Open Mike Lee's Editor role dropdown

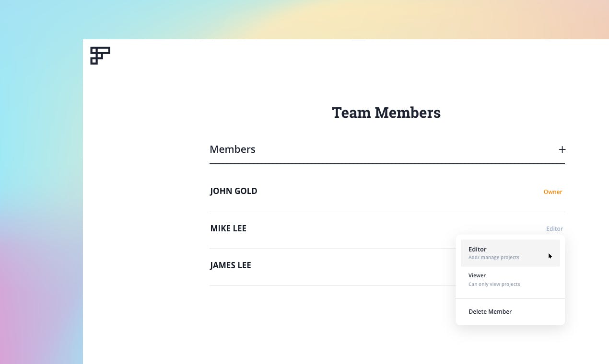pos(554,229)
